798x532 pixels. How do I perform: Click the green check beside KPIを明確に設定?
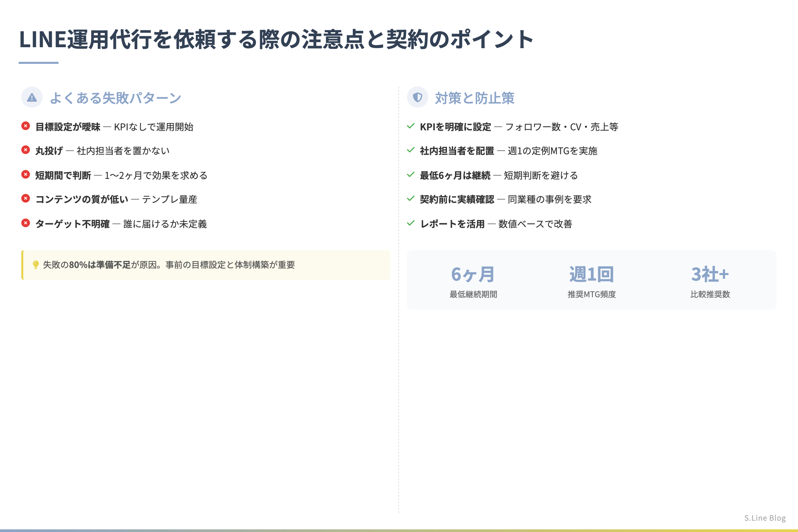pyautogui.click(x=411, y=126)
